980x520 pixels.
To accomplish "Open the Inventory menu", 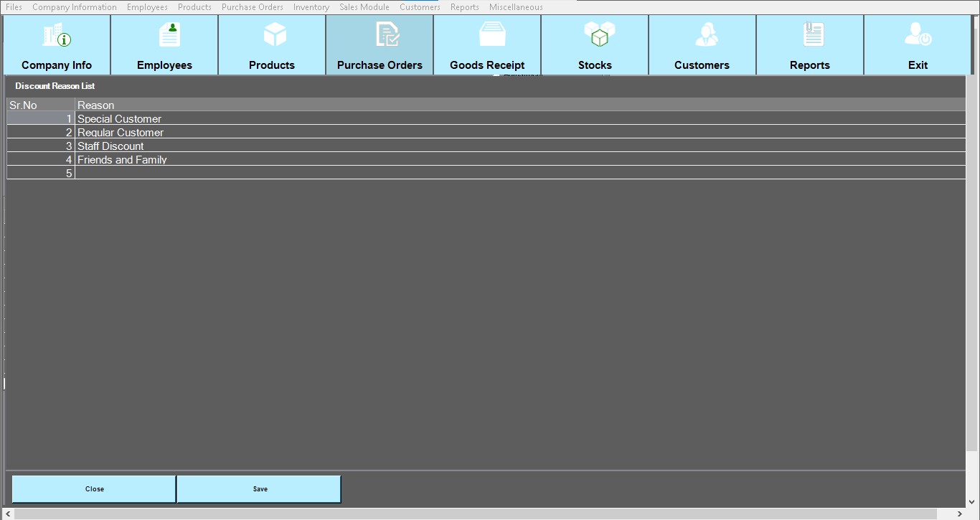I will pyautogui.click(x=311, y=7).
